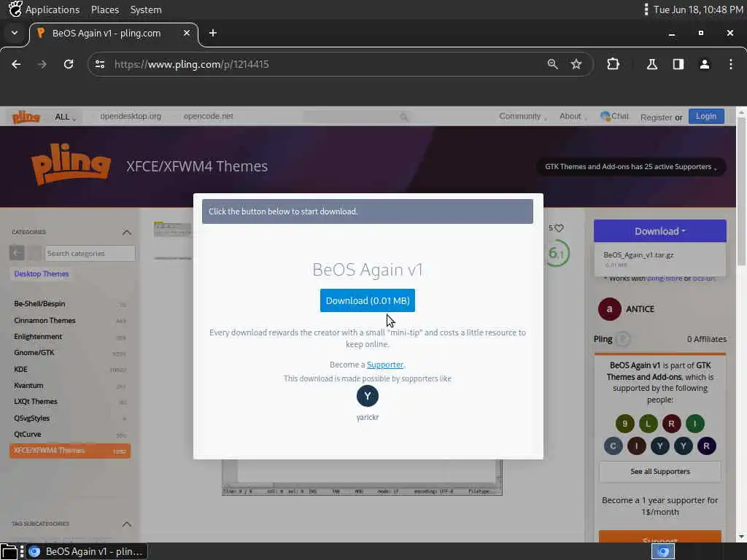
Task: Expand the 25 active Supporters dropdown
Action: (631, 167)
